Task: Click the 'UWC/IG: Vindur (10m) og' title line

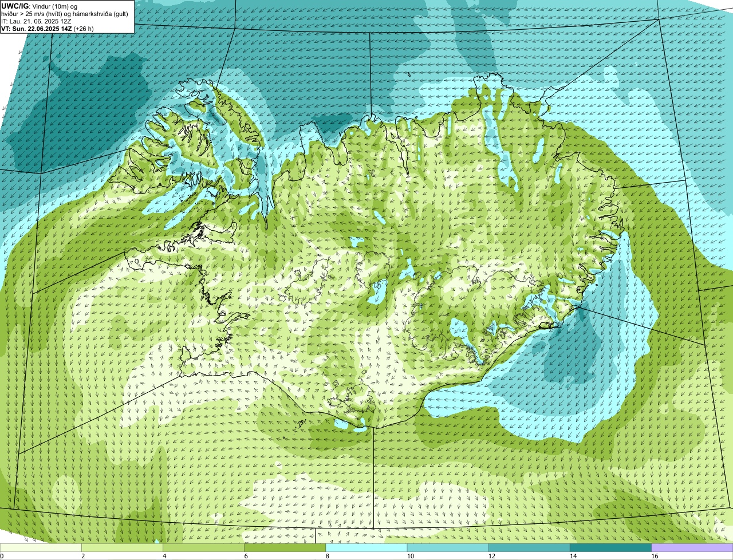Action: (40, 6)
